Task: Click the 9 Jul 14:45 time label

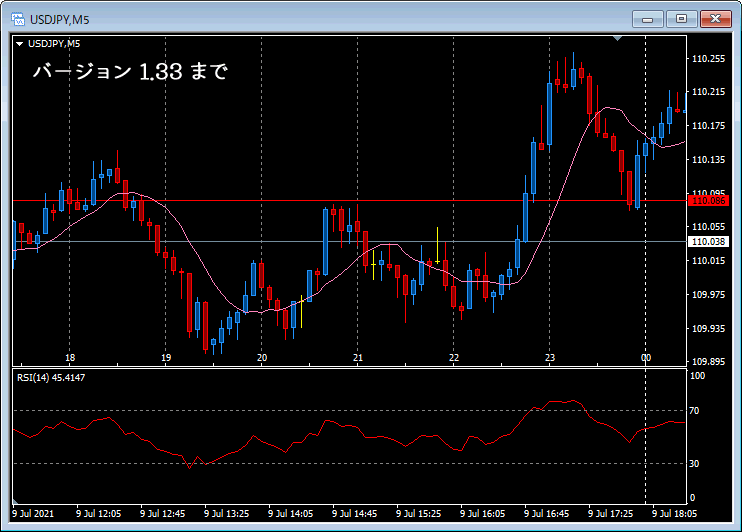Action: (354, 514)
